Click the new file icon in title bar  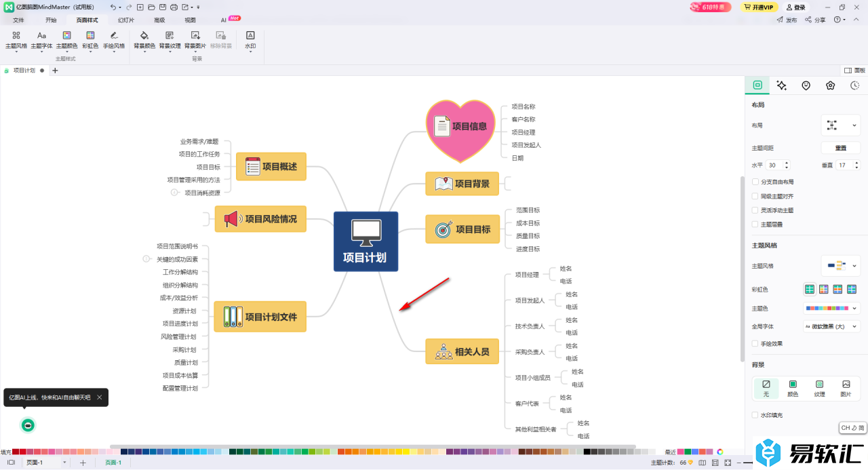coord(140,7)
